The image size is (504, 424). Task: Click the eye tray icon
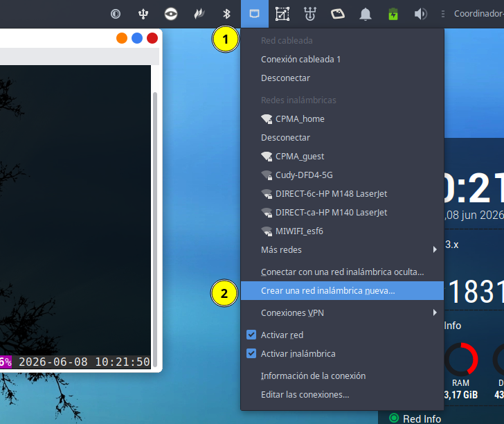tap(171, 14)
